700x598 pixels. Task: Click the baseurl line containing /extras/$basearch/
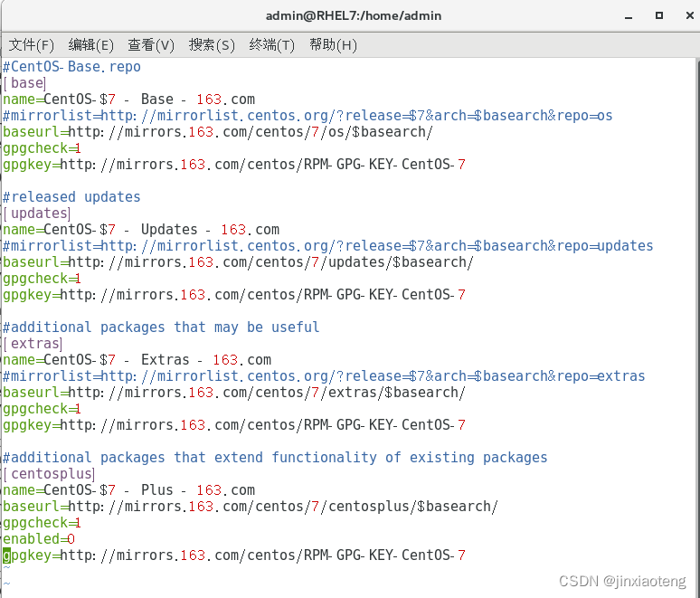click(x=234, y=393)
